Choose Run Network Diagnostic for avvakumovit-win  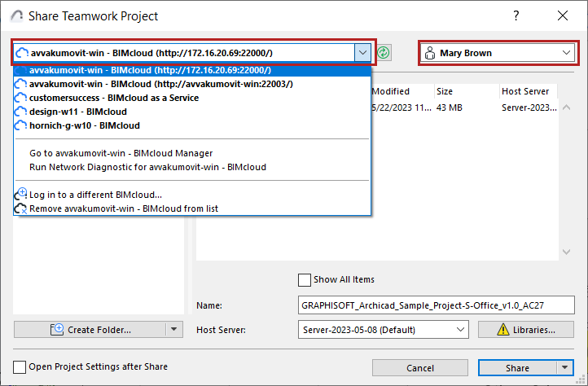[147, 167]
